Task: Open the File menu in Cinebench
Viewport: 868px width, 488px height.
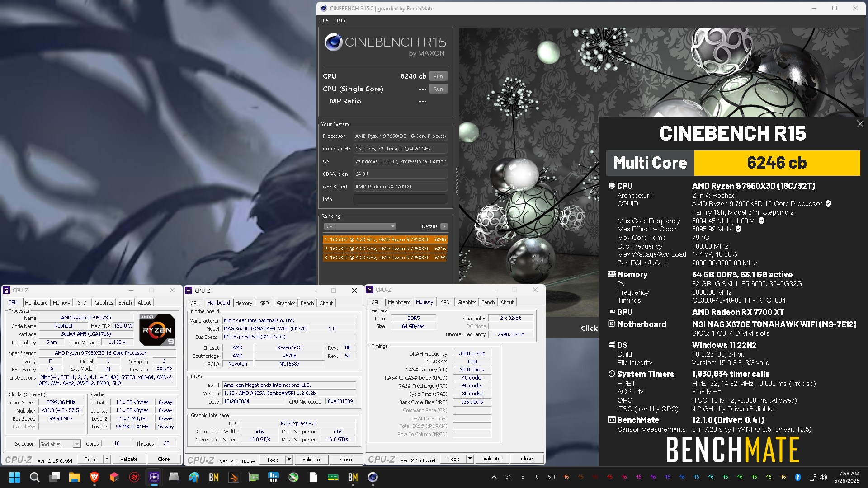Action: tap(324, 20)
